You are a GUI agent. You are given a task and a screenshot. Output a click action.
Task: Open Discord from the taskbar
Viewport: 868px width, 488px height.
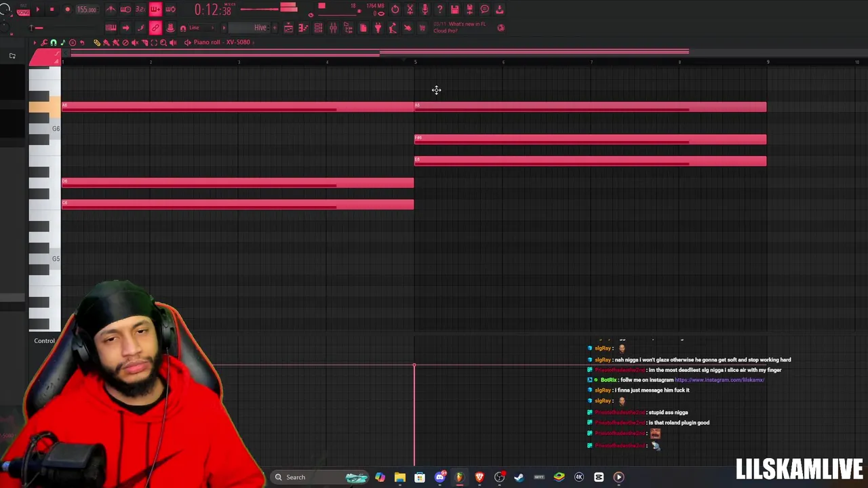(x=439, y=477)
